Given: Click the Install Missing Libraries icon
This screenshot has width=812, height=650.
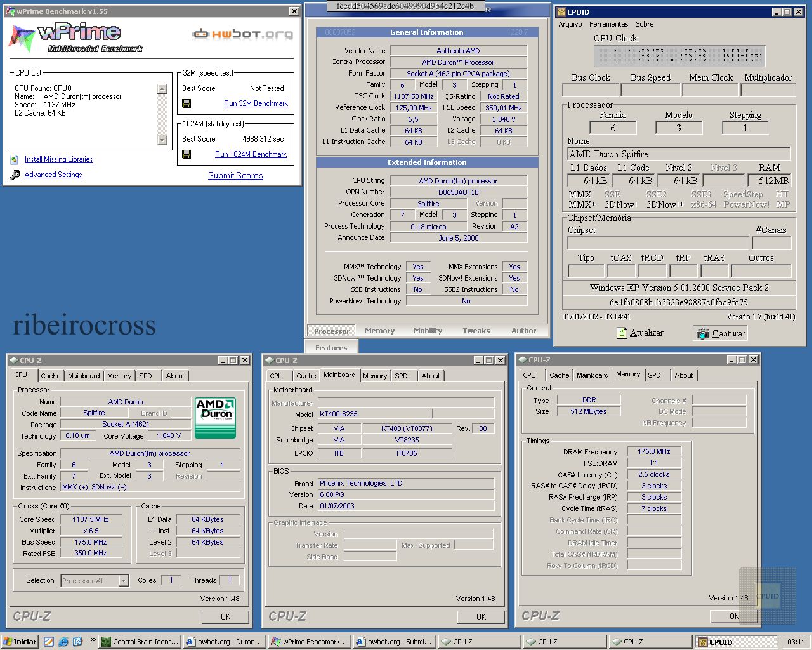Looking at the screenshot, I should [15, 160].
